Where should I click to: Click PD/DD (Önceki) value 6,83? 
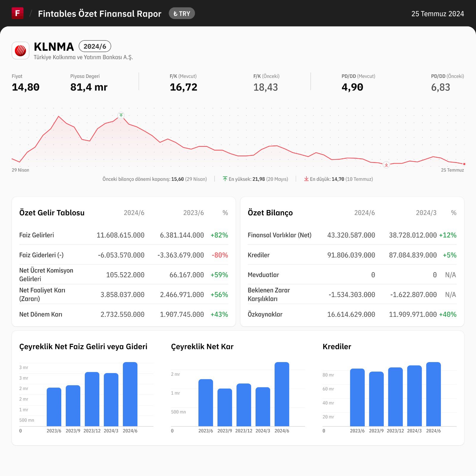(441, 87)
